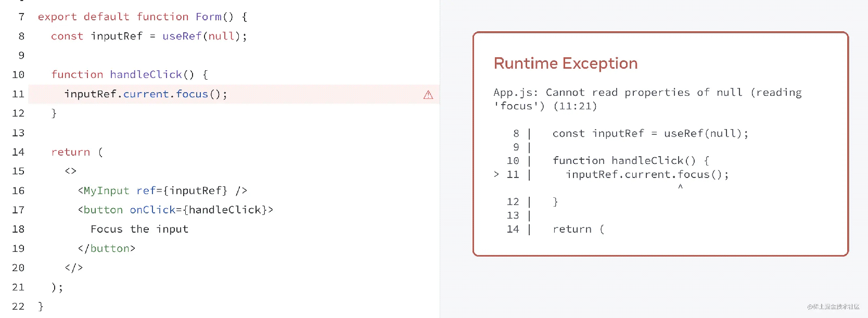
Task: Click the warning triangle icon on line 11
Action: (428, 95)
